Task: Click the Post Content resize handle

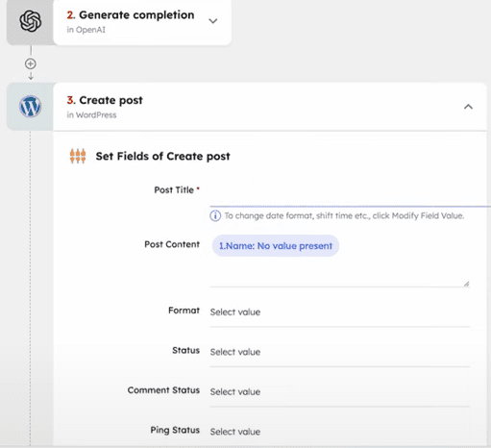Action: [x=466, y=284]
